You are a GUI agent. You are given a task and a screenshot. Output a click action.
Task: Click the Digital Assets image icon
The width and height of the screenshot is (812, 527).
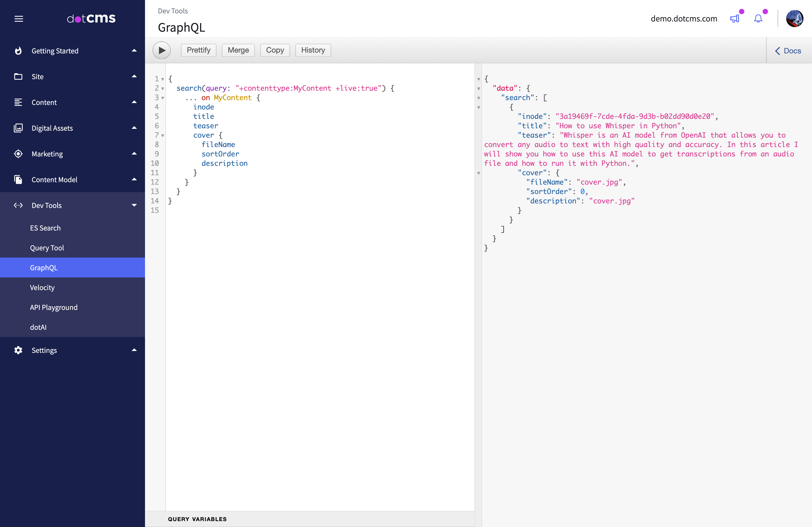click(18, 128)
